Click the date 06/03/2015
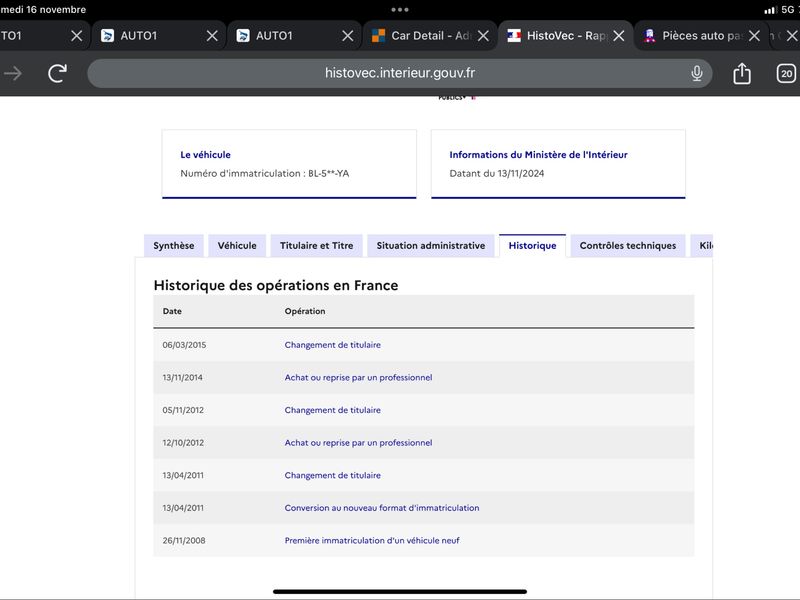This screenshot has height=600, width=800. [184, 345]
